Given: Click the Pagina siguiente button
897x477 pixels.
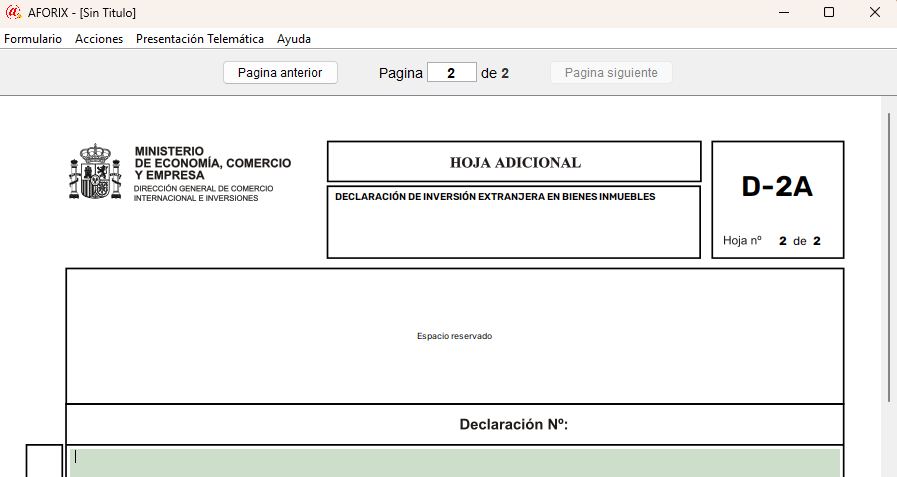Looking at the screenshot, I should coord(611,73).
